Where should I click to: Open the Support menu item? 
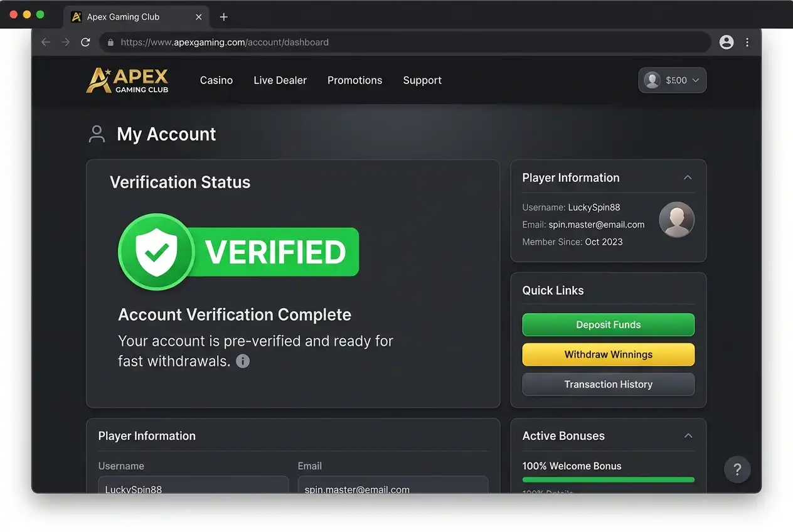(422, 80)
